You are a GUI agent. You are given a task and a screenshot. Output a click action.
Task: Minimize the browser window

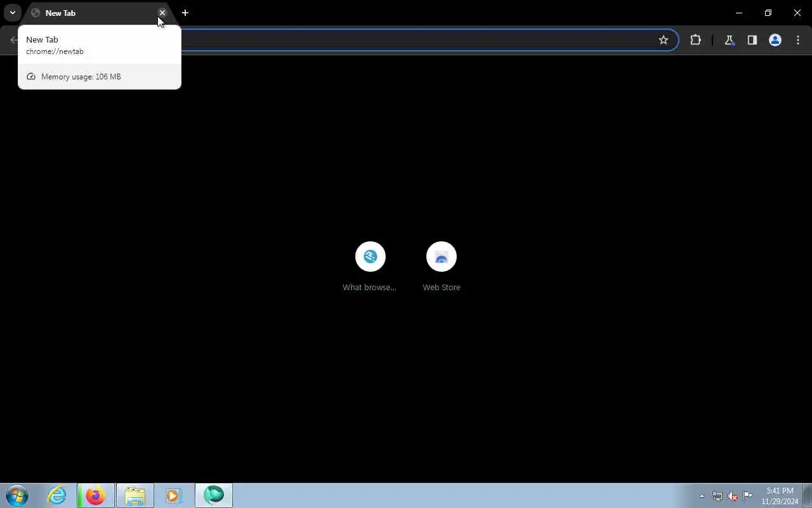739,13
